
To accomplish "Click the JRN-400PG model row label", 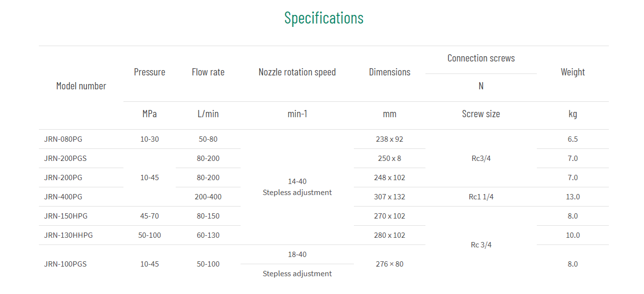I will [x=63, y=197].
